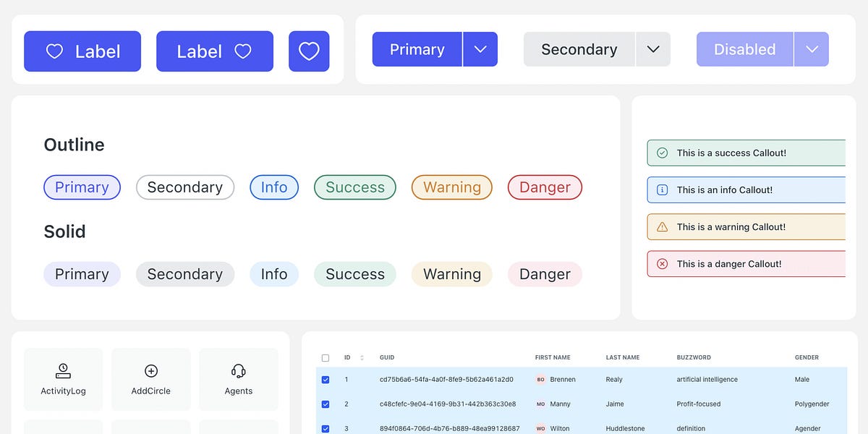Screen dimensions: 868x434
Task: Click gender cell Polygender
Action: pyautogui.click(x=812, y=404)
